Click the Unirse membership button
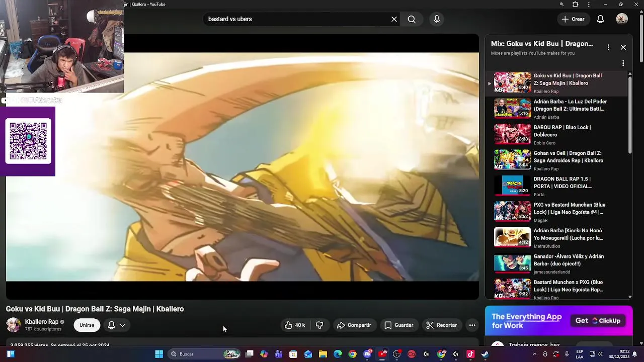Screen dimensions: 644x362 point(87,325)
